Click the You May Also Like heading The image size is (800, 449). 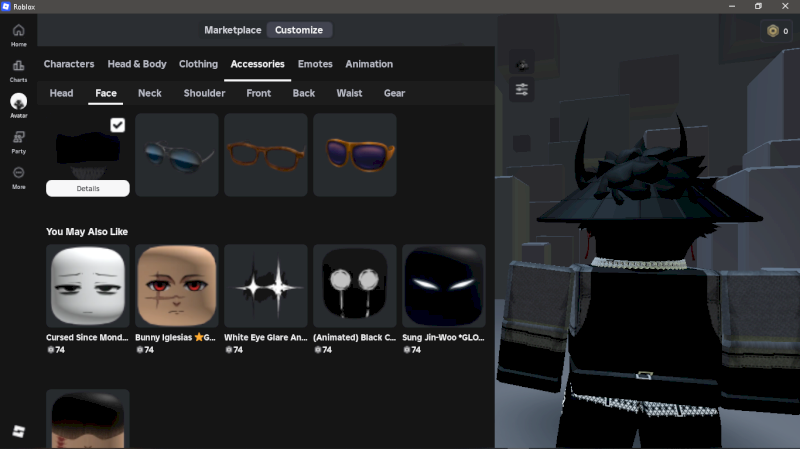point(87,232)
